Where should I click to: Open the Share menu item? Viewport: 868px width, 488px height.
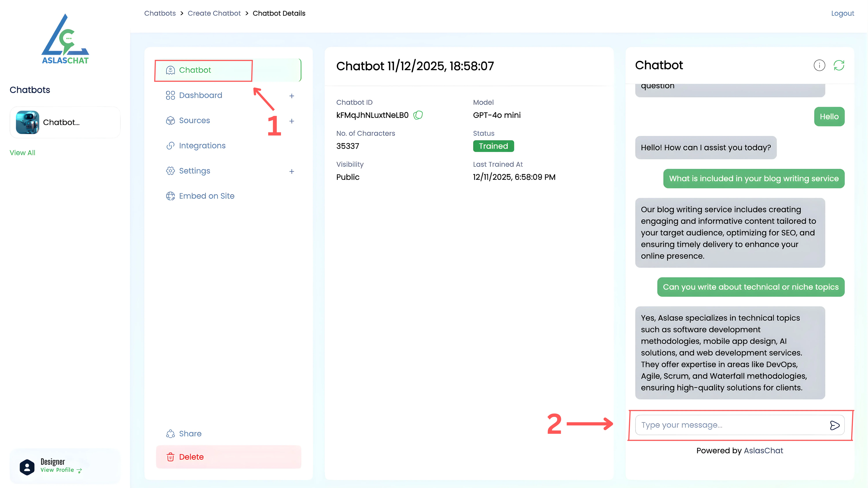(x=190, y=434)
